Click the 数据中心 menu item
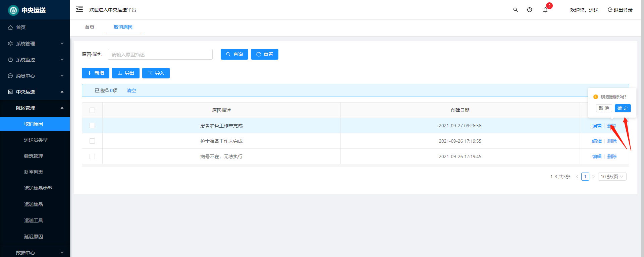 [35, 252]
